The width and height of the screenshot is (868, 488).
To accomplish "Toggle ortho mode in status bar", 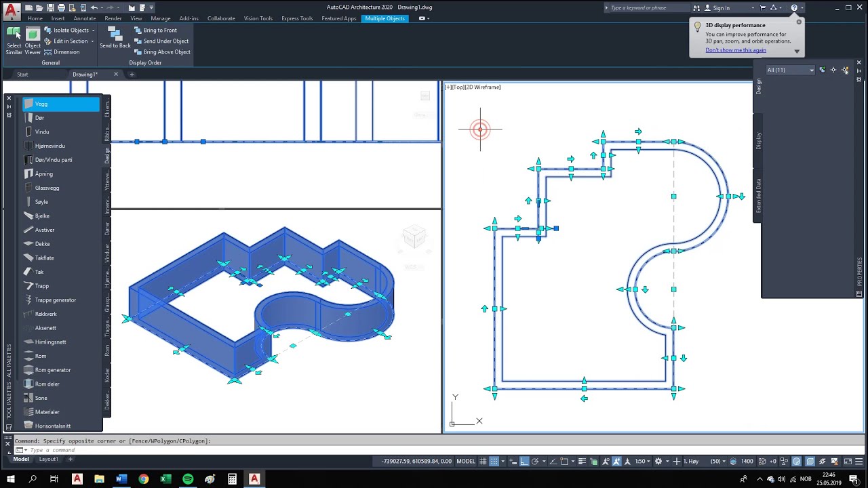I will 524,462.
